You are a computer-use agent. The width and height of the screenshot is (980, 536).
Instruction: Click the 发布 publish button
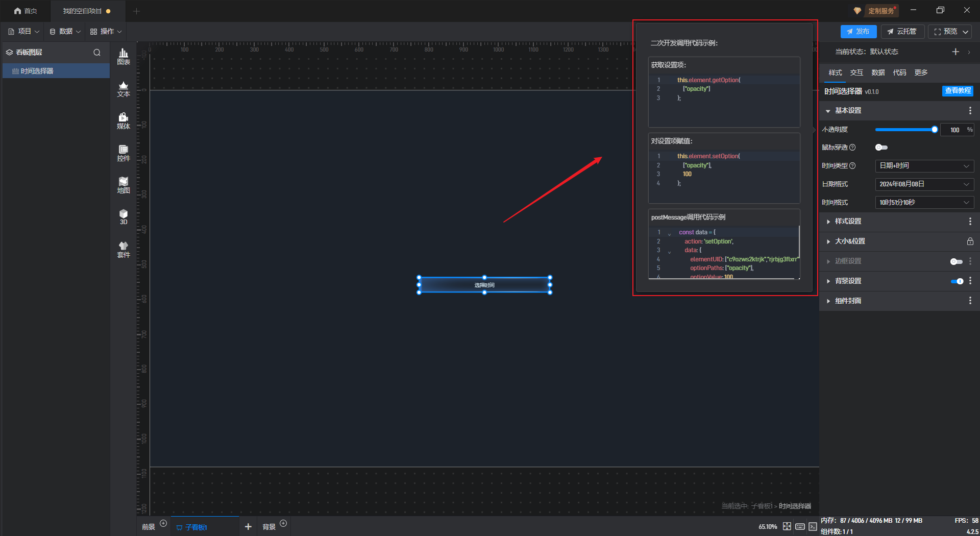(x=858, y=32)
